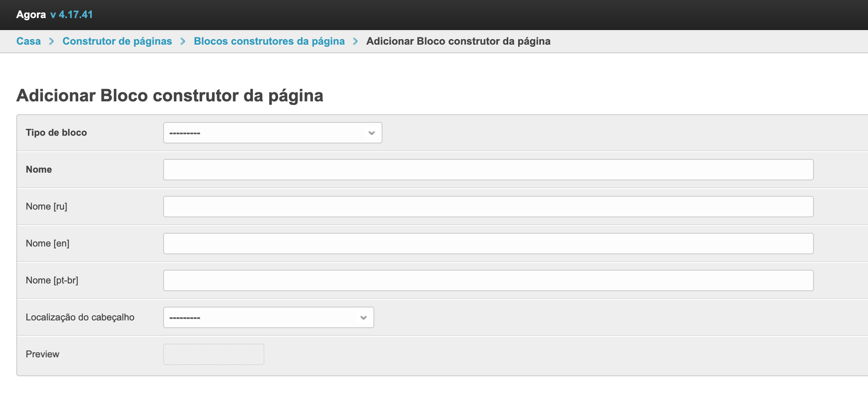Image resolution: width=868 pixels, height=396 pixels.
Task: Navigate to Blocos construtores da página
Action: pyautogui.click(x=269, y=41)
